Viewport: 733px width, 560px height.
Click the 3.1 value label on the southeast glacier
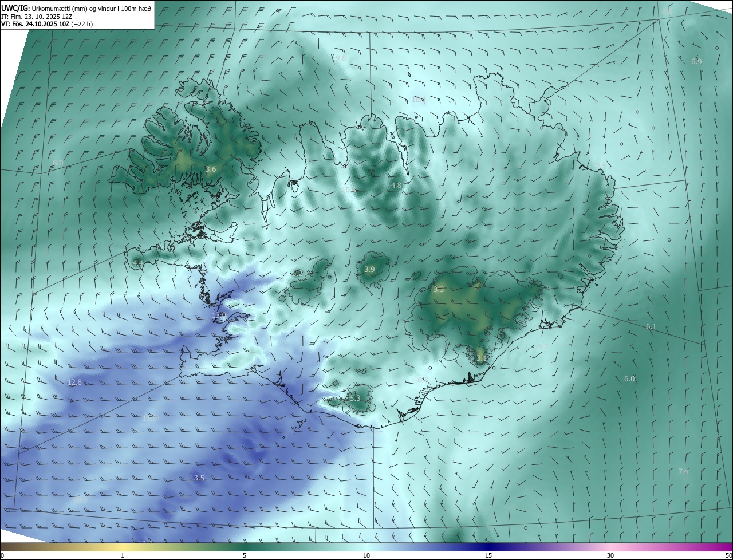click(481, 359)
